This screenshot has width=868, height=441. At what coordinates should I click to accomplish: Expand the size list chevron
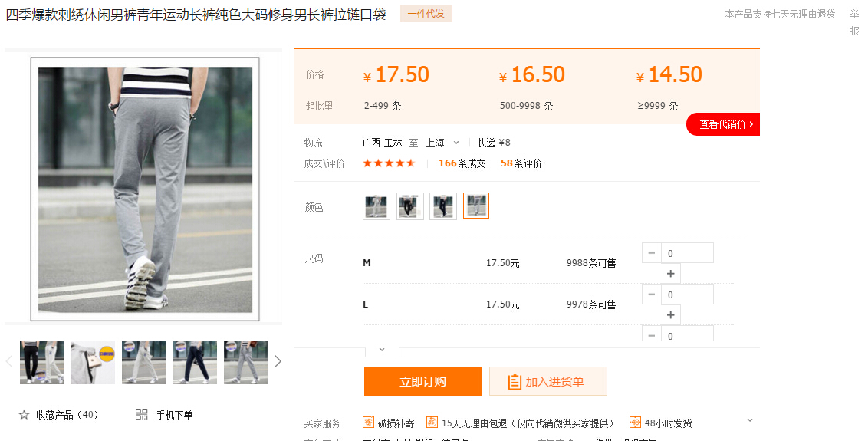coord(382,350)
